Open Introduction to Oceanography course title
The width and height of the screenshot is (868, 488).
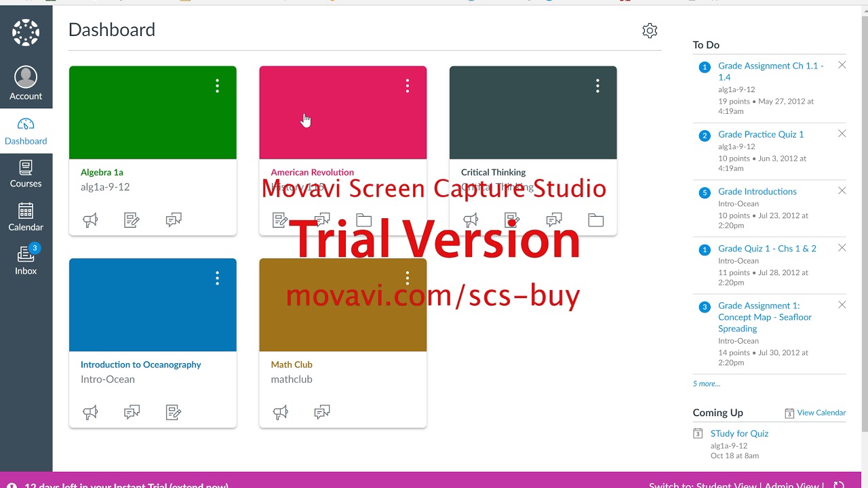click(x=140, y=365)
